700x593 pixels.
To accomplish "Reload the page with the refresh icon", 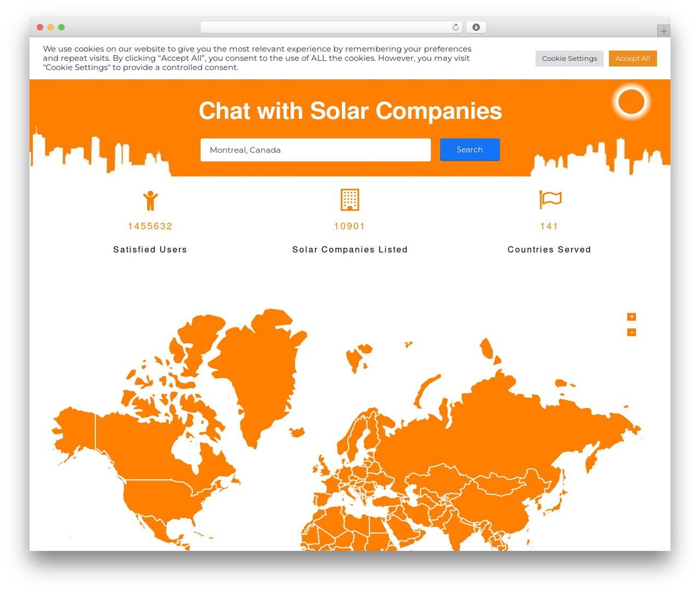I will pyautogui.click(x=456, y=27).
